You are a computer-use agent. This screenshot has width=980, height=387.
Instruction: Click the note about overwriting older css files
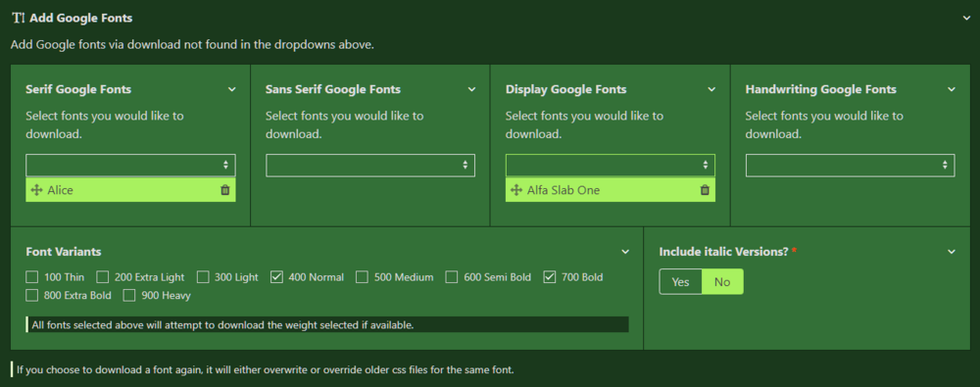(x=265, y=369)
